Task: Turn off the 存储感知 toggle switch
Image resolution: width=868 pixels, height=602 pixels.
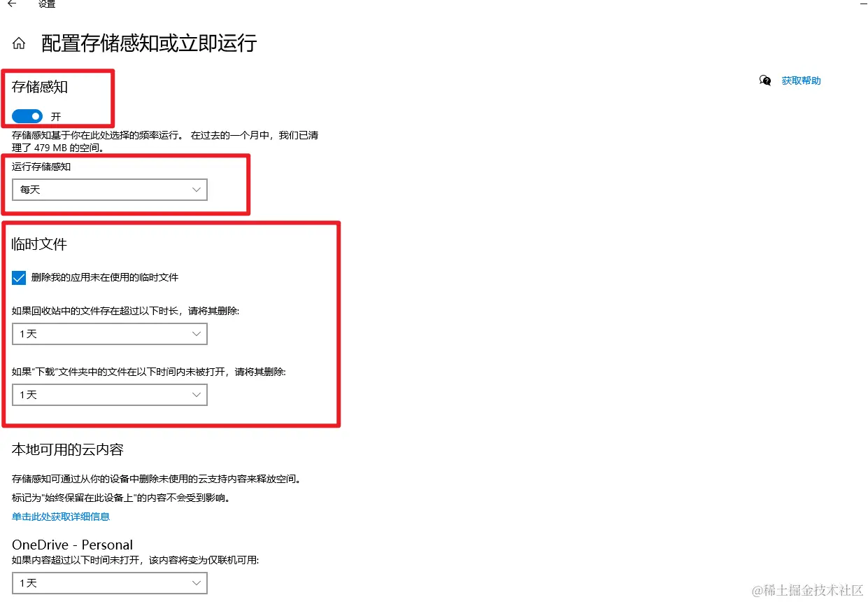Action: pos(27,116)
